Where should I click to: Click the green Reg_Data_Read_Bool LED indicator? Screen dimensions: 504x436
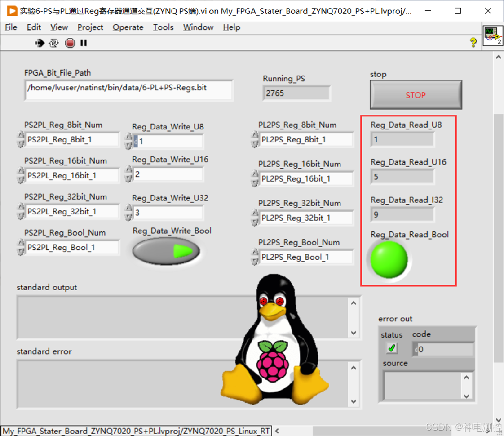pos(389,259)
